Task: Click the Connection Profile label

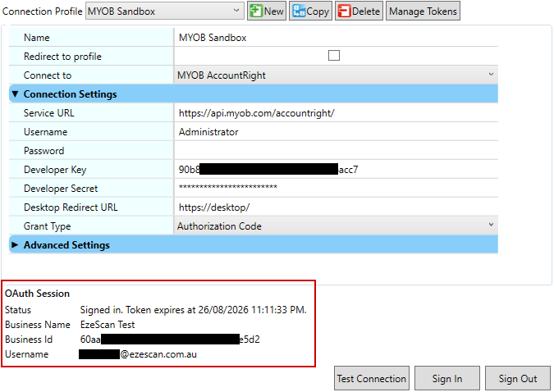Action: (42, 11)
